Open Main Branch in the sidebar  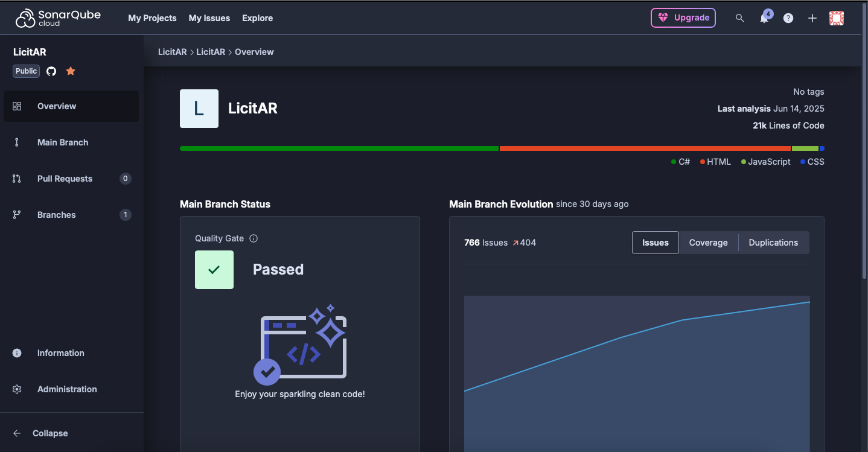click(71, 142)
